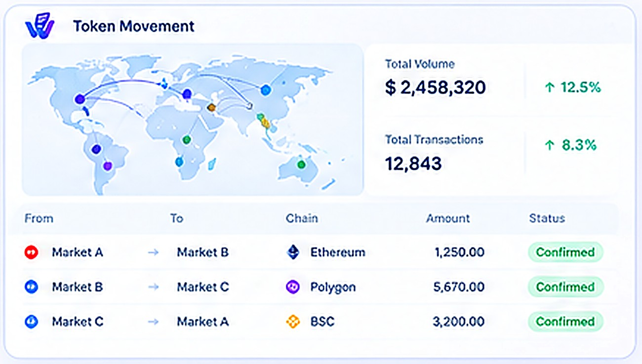The width and height of the screenshot is (642, 364).
Task: Click the 3,200.00 amount cell
Action: click(x=459, y=322)
